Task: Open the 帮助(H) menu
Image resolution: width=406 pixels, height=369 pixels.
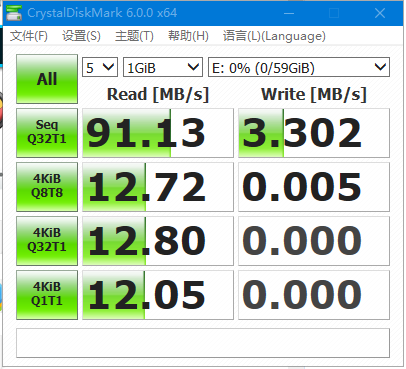Action: tap(188, 36)
